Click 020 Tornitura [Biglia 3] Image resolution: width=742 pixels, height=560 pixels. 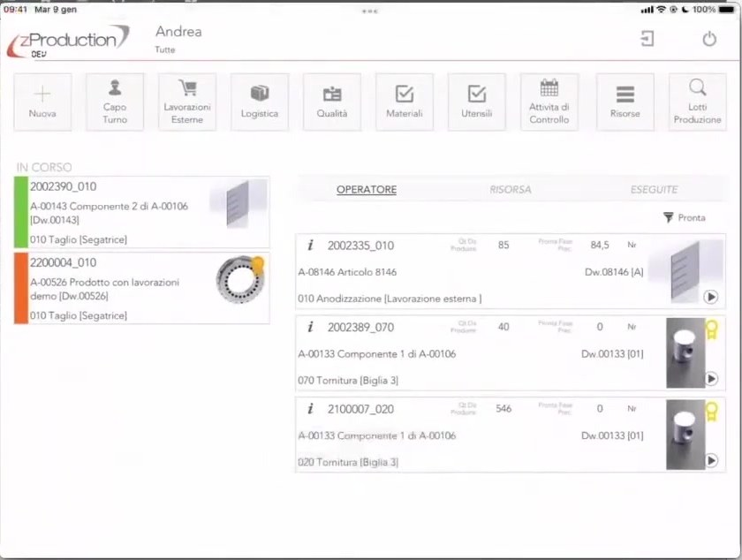pos(348,463)
